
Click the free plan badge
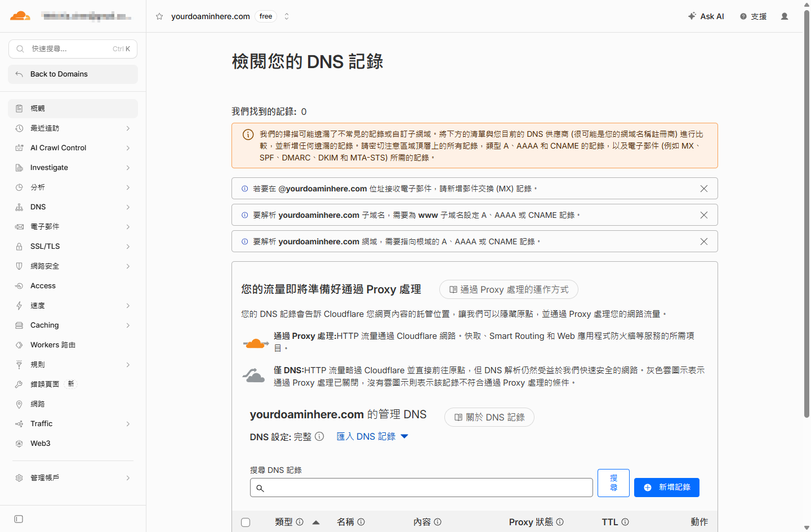266,16
